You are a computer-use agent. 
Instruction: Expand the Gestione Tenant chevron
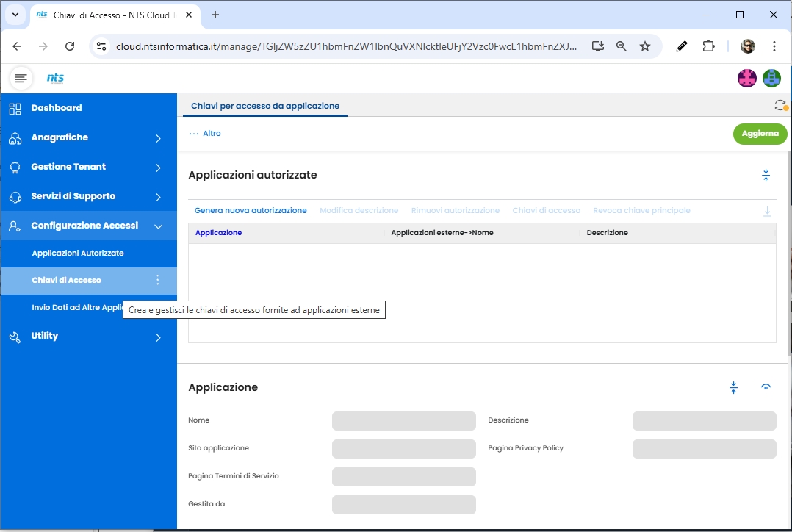click(158, 168)
